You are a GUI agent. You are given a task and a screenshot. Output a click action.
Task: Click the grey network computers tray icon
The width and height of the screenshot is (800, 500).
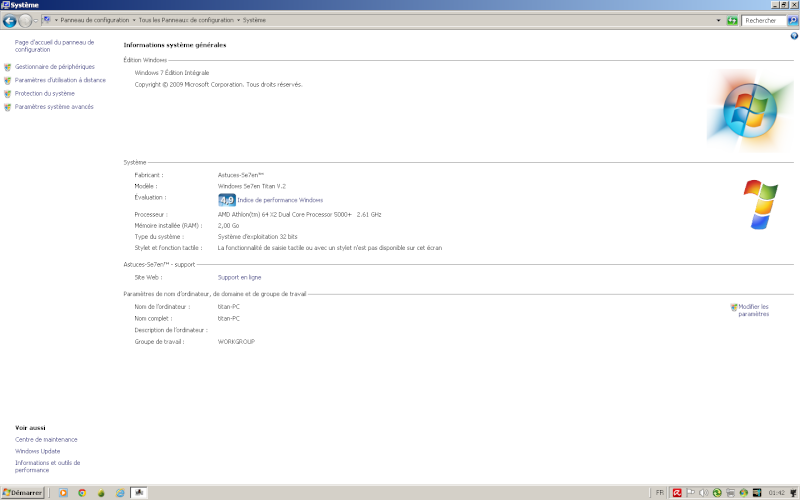(730, 493)
